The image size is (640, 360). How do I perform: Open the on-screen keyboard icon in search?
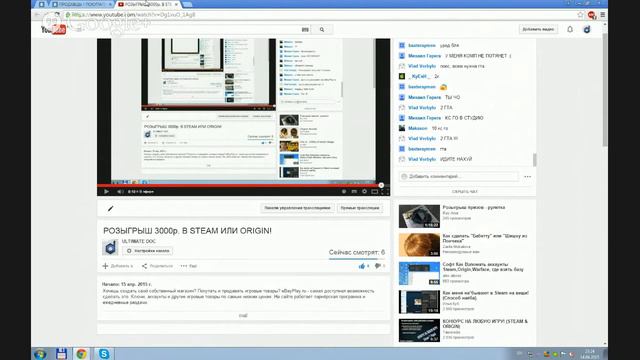304,29
